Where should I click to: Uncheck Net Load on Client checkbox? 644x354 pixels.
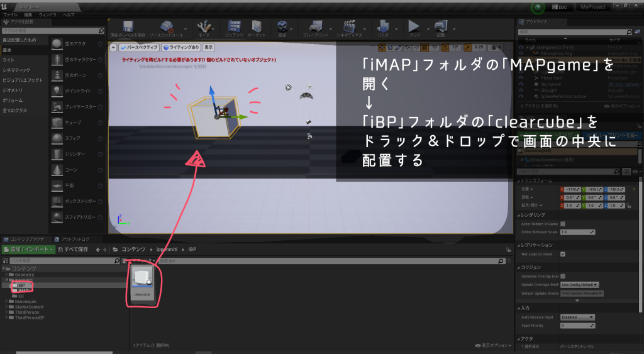[563, 254]
